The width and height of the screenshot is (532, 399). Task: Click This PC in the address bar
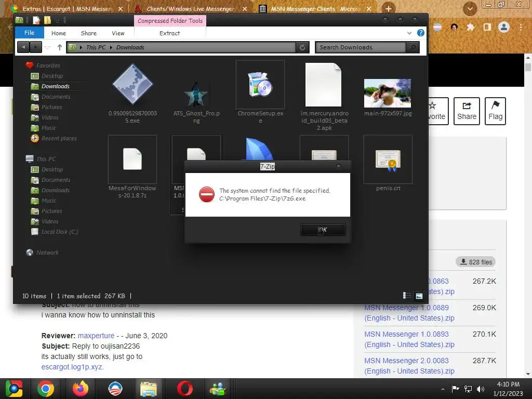(96, 47)
